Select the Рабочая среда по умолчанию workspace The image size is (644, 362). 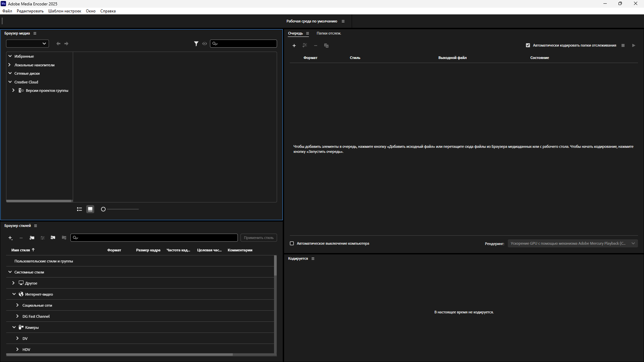click(x=312, y=21)
